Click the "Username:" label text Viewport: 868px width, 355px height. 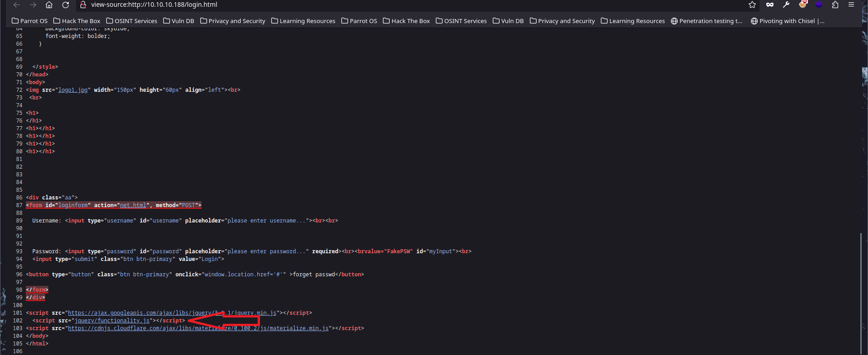(47, 221)
